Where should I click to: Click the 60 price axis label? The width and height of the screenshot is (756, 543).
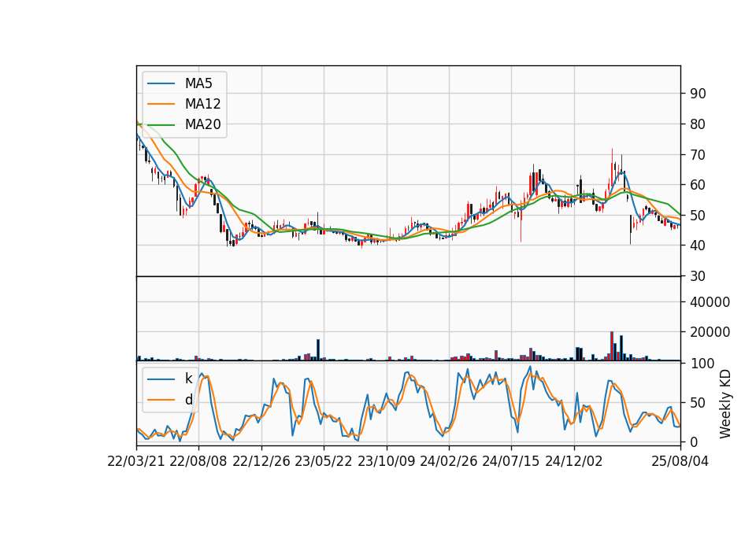click(x=698, y=185)
